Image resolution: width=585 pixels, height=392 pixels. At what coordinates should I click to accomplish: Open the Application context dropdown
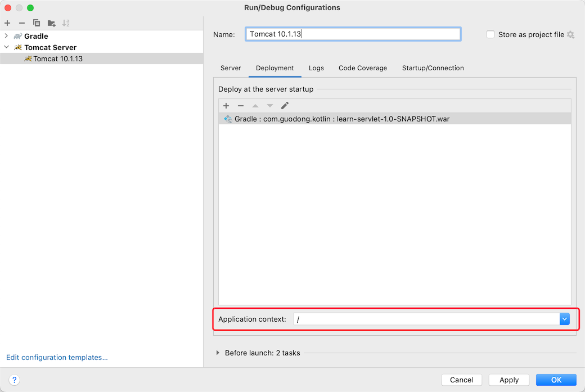pos(564,319)
